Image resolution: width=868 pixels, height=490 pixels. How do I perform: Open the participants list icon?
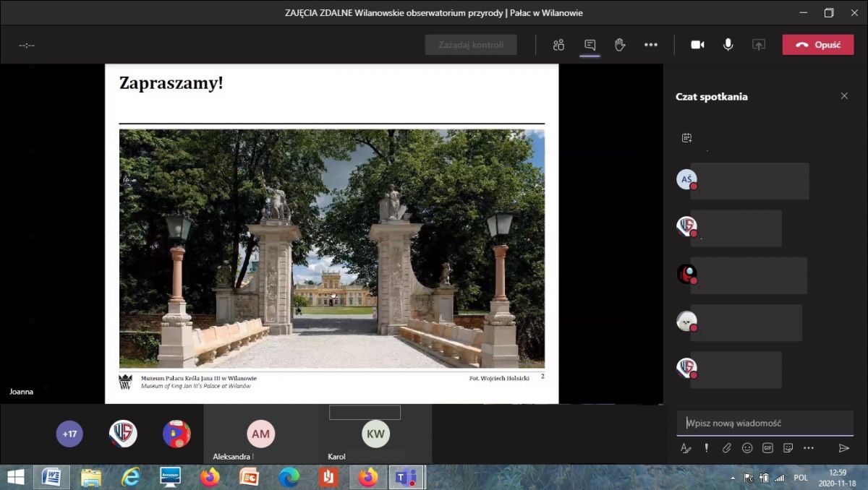pyautogui.click(x=558, y=45)
